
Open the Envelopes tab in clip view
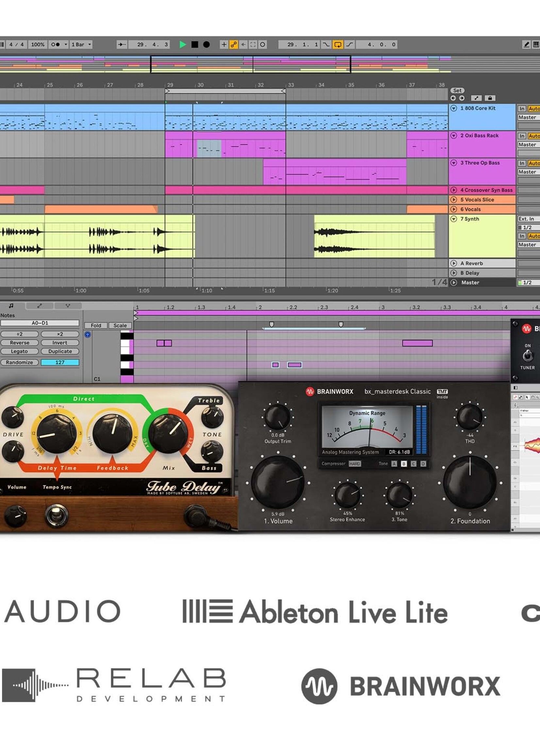[x=40, y=306]
